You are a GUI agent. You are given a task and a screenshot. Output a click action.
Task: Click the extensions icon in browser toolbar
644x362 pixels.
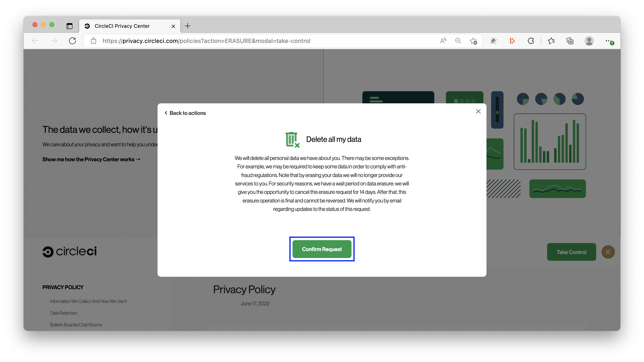click(530, 41)
